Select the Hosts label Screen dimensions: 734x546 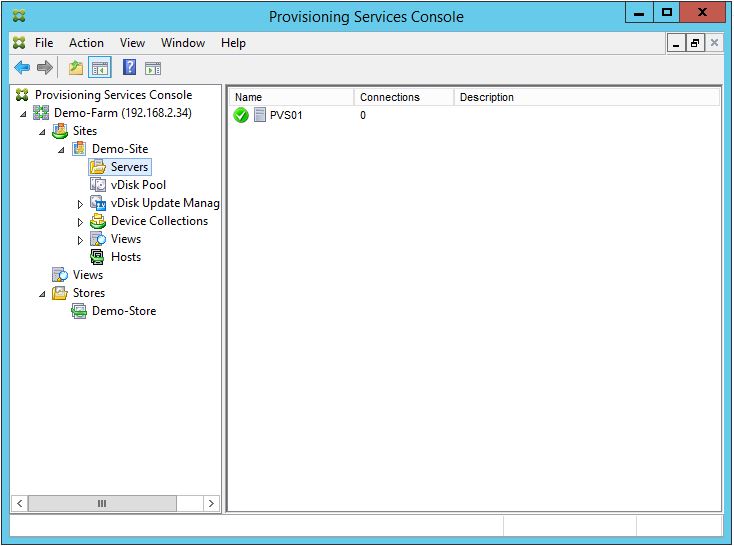[126, 257]
